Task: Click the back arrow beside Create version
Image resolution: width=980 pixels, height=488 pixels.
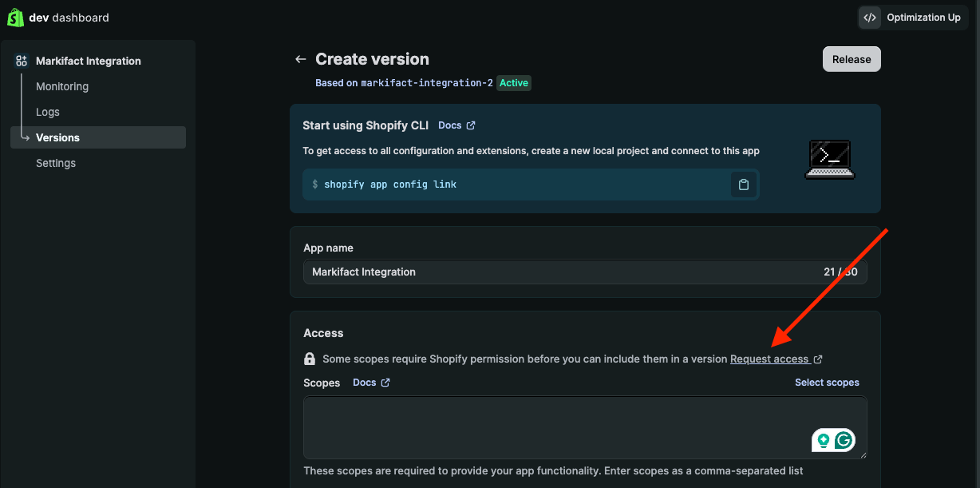Action: click(300, 59)
